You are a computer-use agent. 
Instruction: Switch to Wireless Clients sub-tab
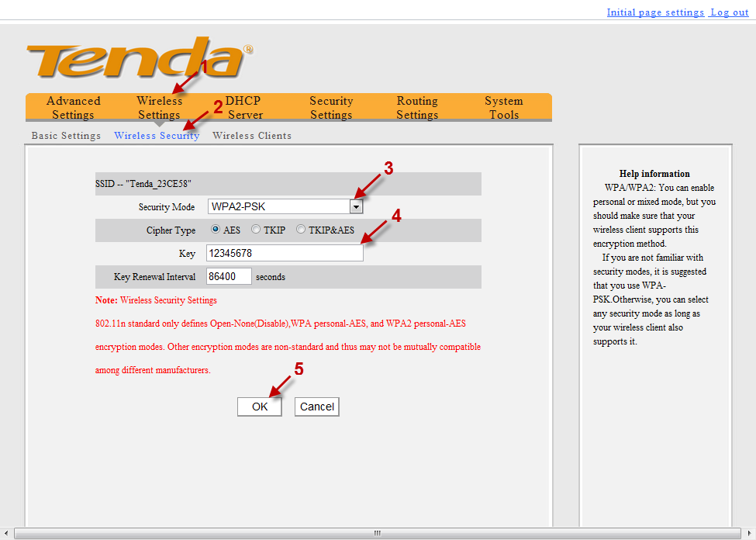pyautogui.click(x=252, y=136)
